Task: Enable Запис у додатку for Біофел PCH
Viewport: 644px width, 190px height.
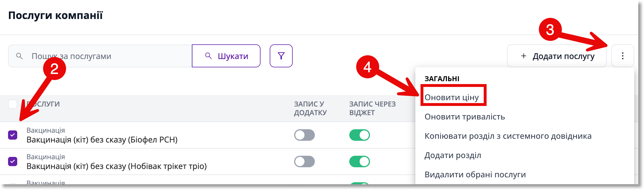Action: 304,135
